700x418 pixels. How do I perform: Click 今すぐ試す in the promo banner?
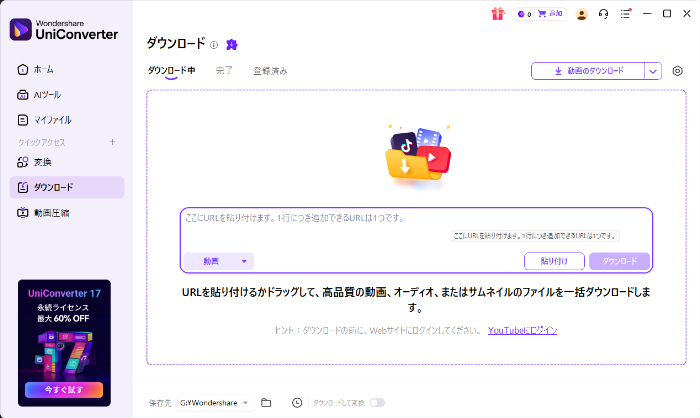[x=64, y=390]
